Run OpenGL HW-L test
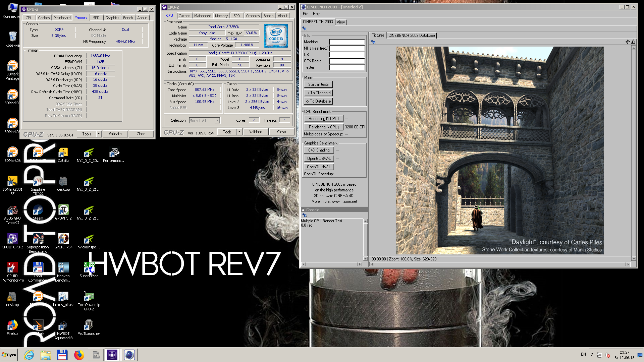644x362 pixels. 319,167
